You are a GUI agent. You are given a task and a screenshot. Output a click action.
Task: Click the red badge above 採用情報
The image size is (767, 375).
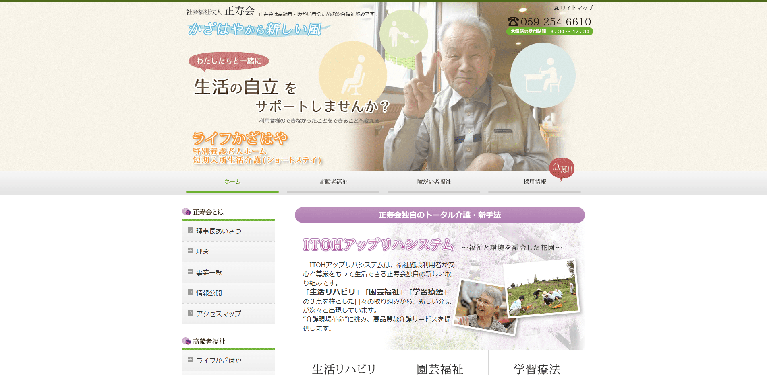pos(562,169)
